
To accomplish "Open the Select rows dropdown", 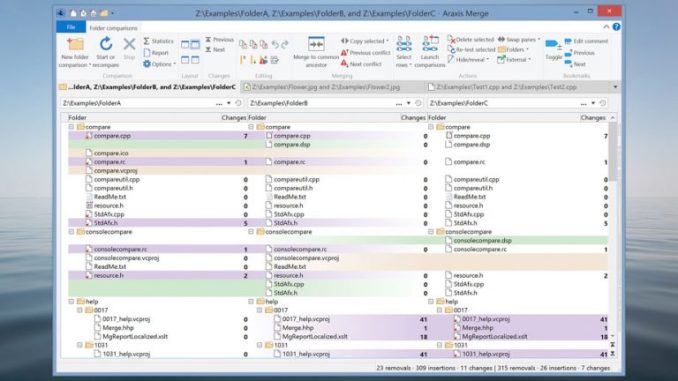I will [x=404, y=52].
